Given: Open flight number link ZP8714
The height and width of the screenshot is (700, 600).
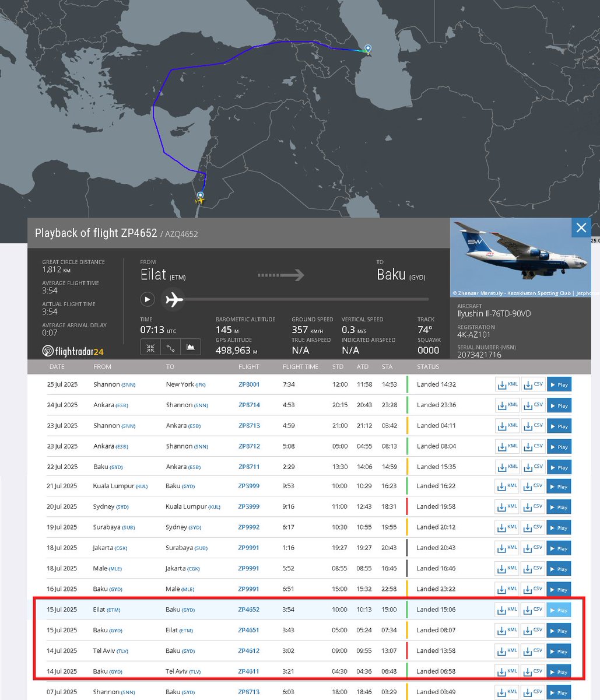Looking at the screenshot, I should pos(249,405).
